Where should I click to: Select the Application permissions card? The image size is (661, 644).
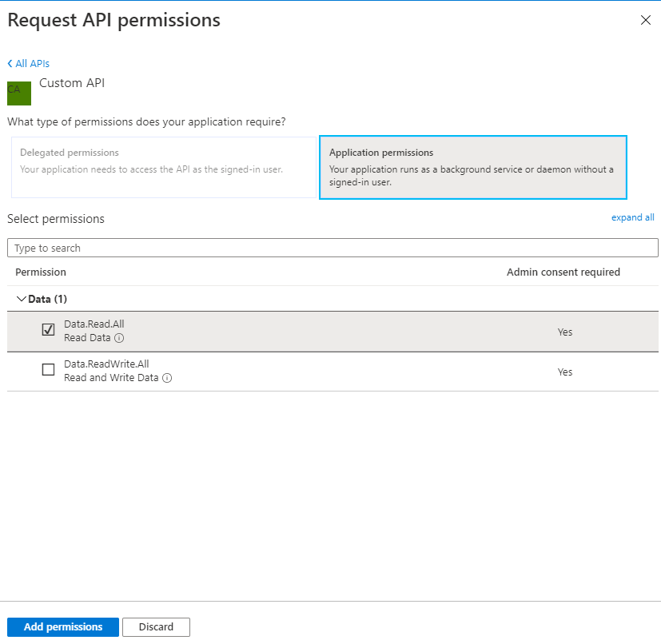(473, 167)
